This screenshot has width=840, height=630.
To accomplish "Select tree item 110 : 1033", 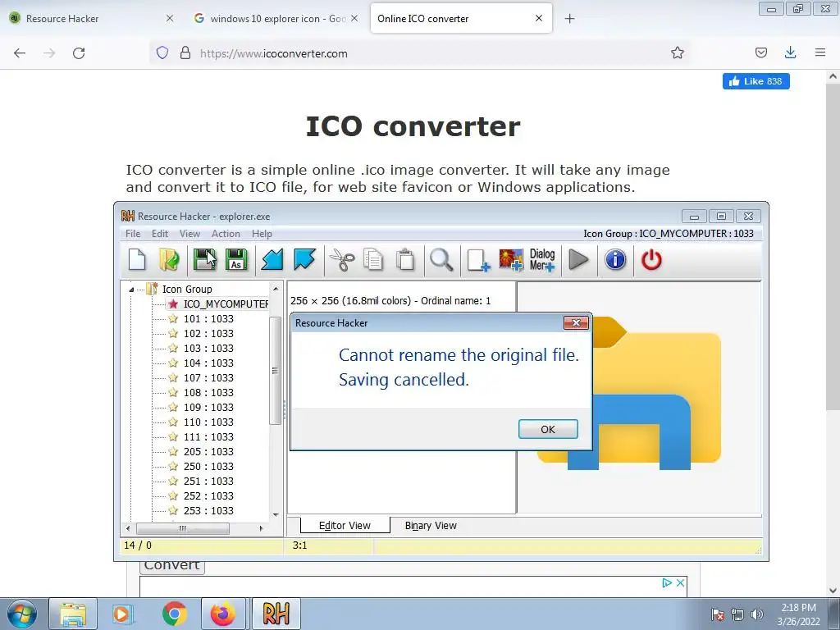I will point(208,422).
